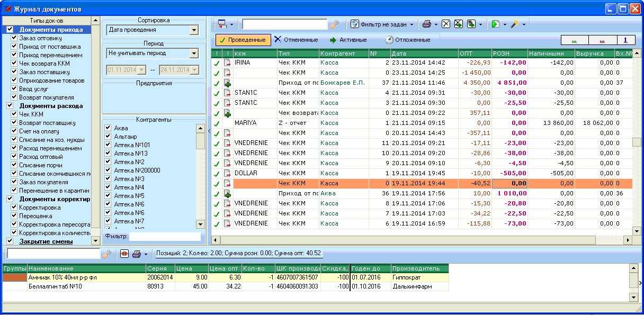Toggle the Документы расхода checkbox
Viewport: 644px width, 315px height.
(x=10, y=106)
